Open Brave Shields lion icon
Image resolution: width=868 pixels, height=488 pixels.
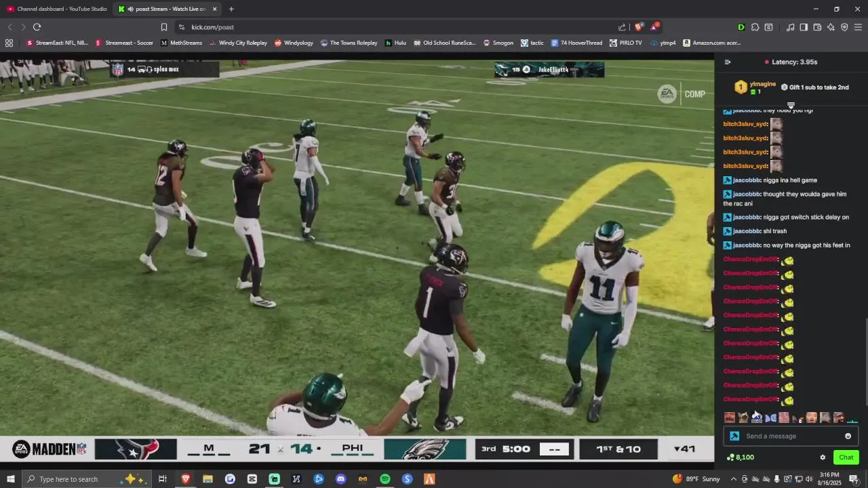(x=639, y=27)
